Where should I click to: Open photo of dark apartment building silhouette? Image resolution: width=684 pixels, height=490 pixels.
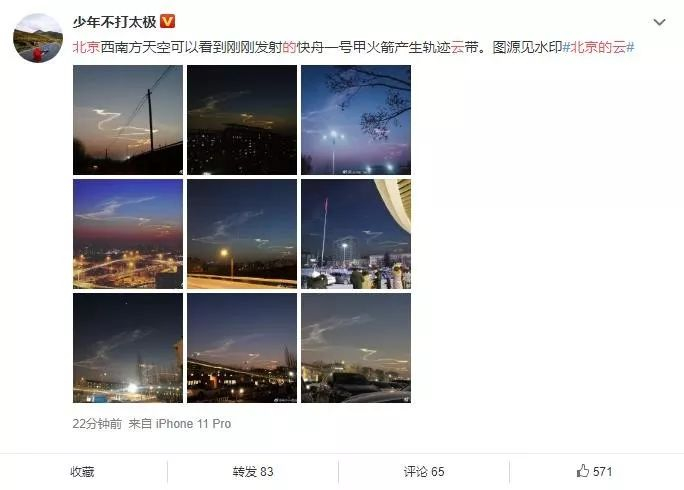[x=242, y=120]
